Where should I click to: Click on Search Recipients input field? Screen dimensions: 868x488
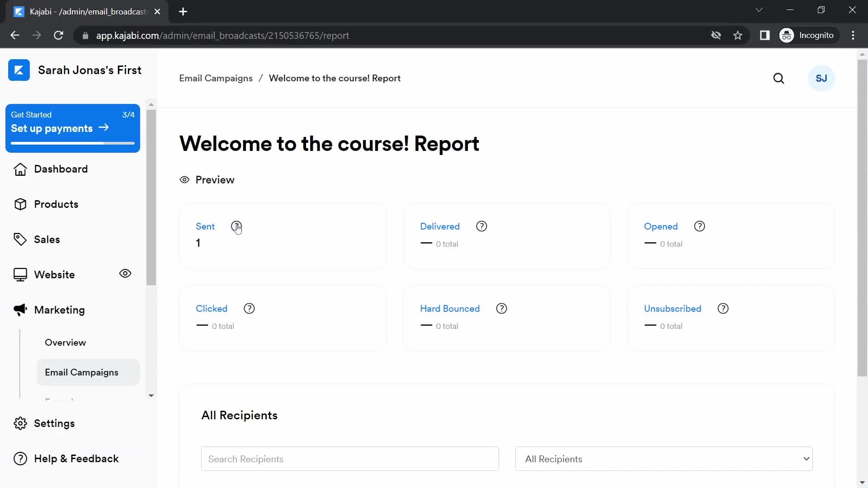click(349, 459)
